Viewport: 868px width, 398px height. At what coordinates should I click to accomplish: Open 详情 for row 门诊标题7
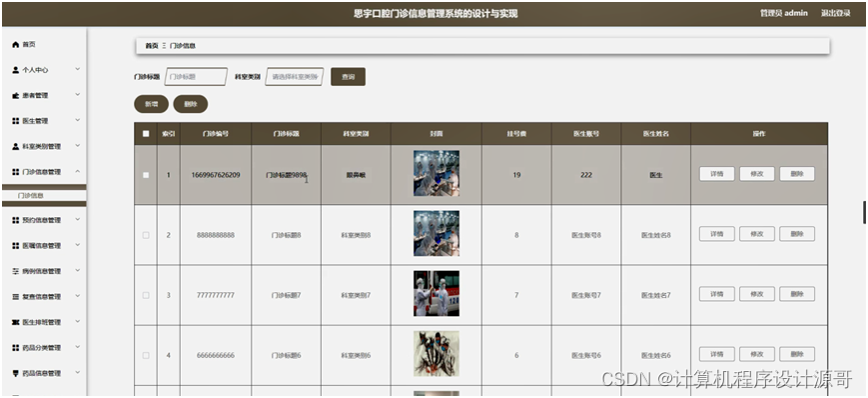[717, 294]
